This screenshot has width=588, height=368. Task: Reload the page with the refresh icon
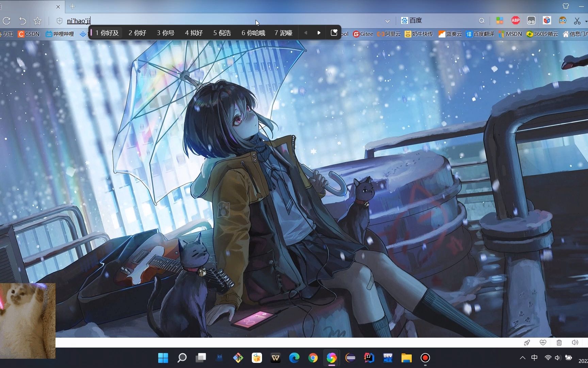(x=6, y=21)
